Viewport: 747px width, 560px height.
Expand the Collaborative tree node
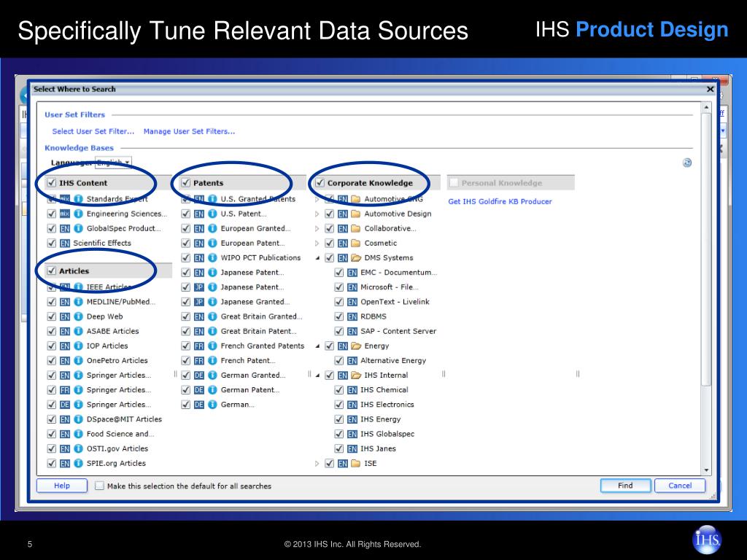317,228
